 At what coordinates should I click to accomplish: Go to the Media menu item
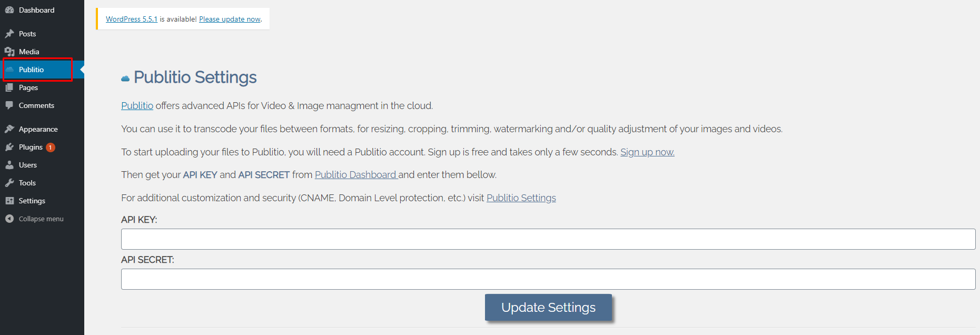click(42, 52)
